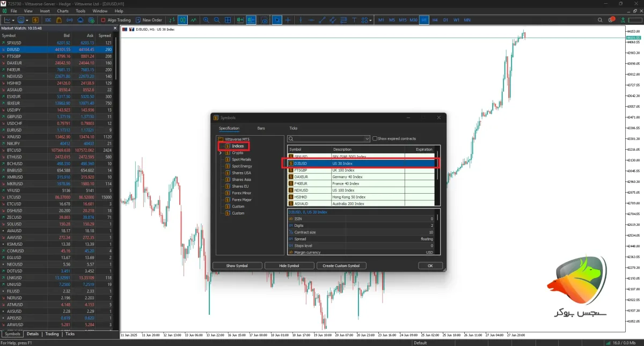Select the horizontal line drawing tool
644x346 pixels.
pos(311,20)
